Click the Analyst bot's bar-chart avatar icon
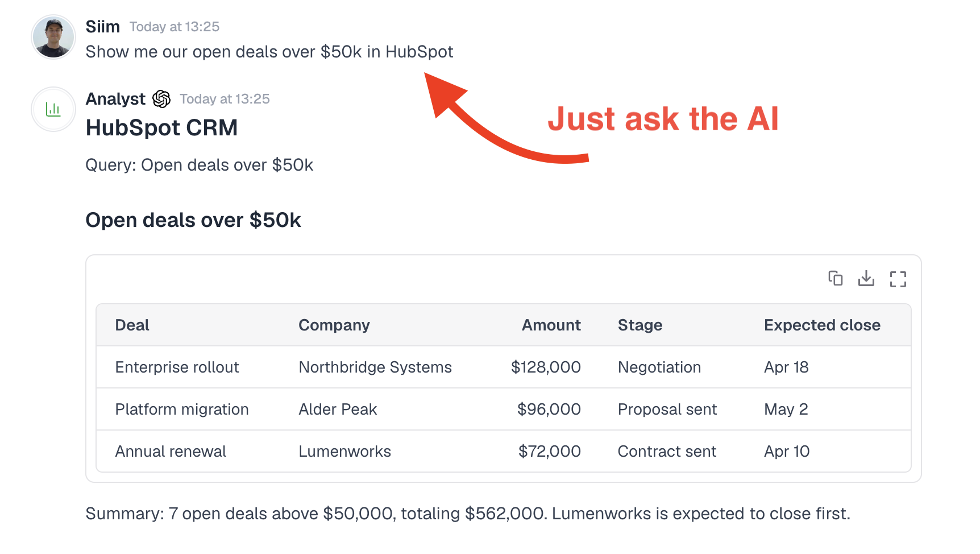The height and width of the screenshot is (554, 980). [x=53, y=109]
